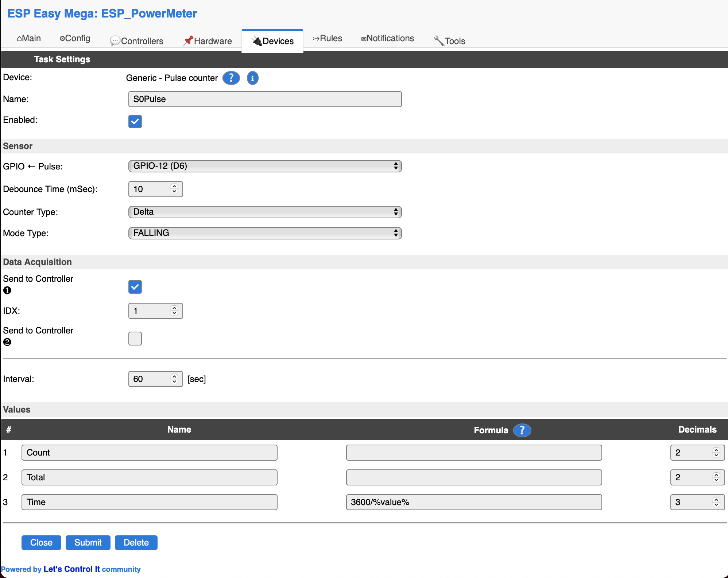Screen dimensions: 728x578
Task: Switch to the Rules tab
Action: click(328, 38)
